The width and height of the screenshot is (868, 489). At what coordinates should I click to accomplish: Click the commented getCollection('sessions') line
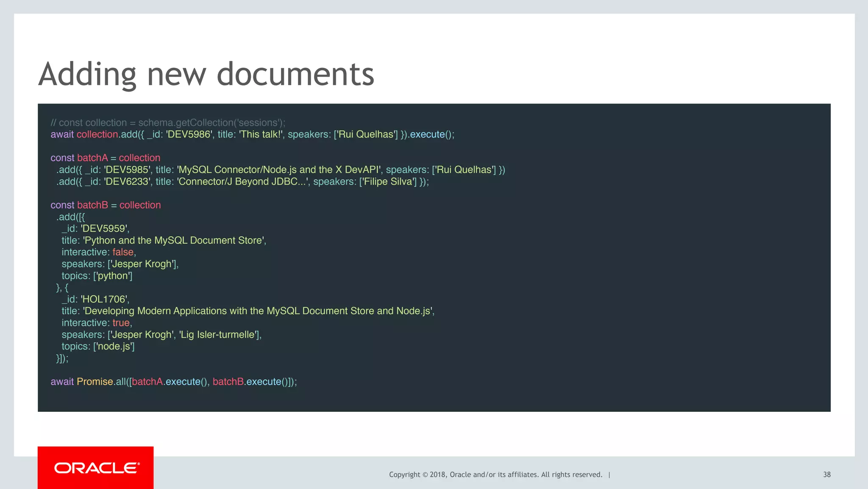(168, 123)
